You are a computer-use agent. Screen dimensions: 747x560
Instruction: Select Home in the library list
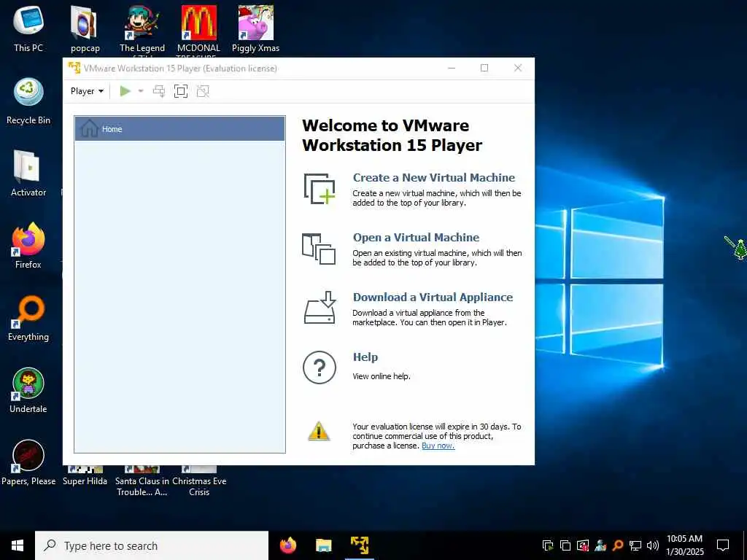[179, 128]
